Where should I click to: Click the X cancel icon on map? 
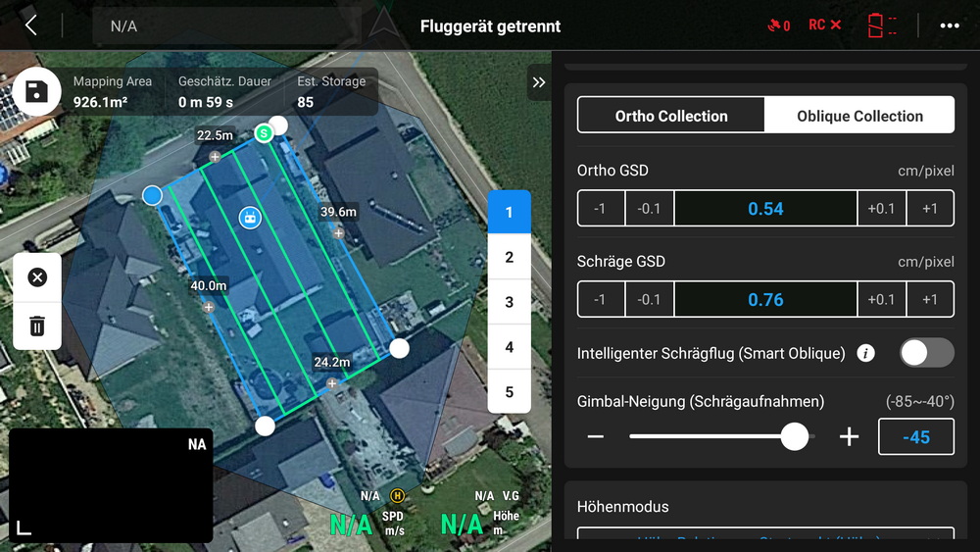37,276
